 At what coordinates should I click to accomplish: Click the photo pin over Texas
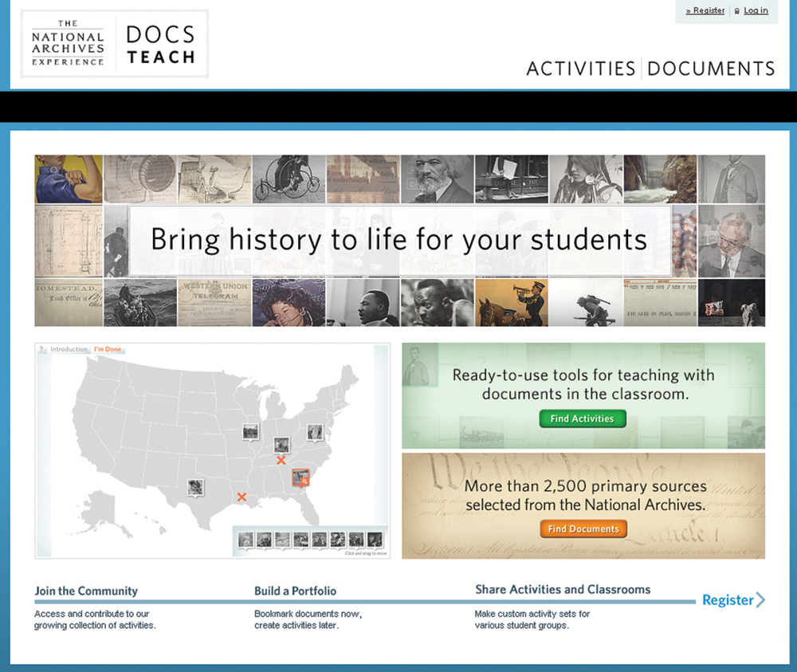(x=195, y=486)
